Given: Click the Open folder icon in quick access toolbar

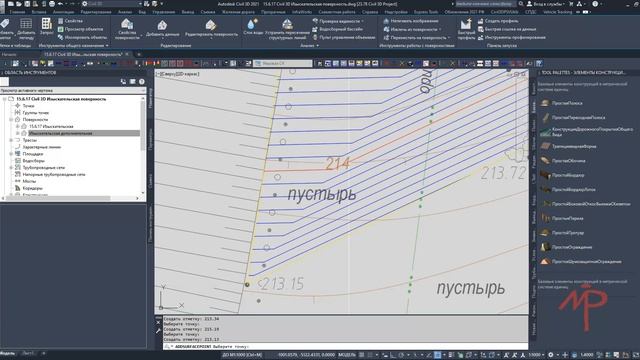Looking at the screenshot, I should (x=19, y=4).
